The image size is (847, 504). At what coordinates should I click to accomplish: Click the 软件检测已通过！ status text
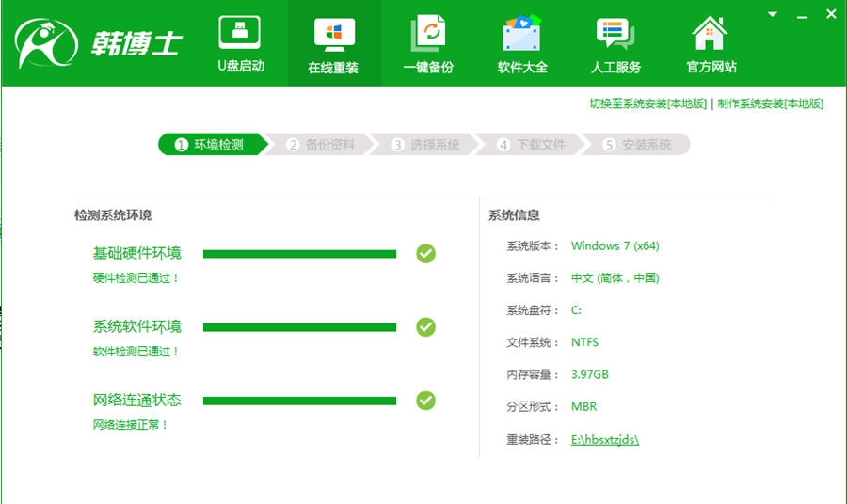tap(136, 352)
